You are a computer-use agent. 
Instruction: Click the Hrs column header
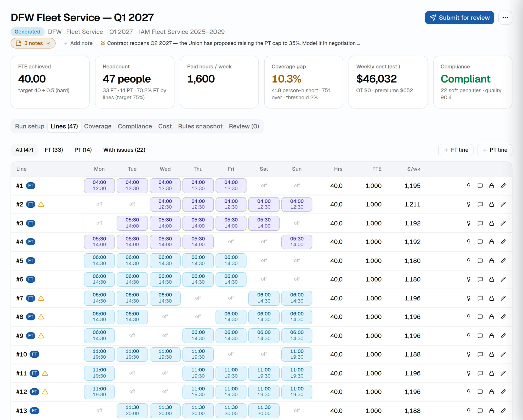click(x=338, y=169)
